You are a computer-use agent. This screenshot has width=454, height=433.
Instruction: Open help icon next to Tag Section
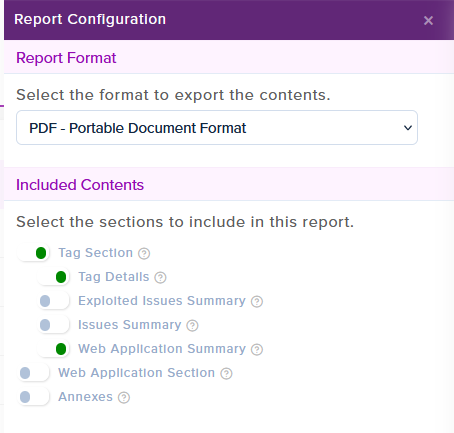[x=144, y=254]
